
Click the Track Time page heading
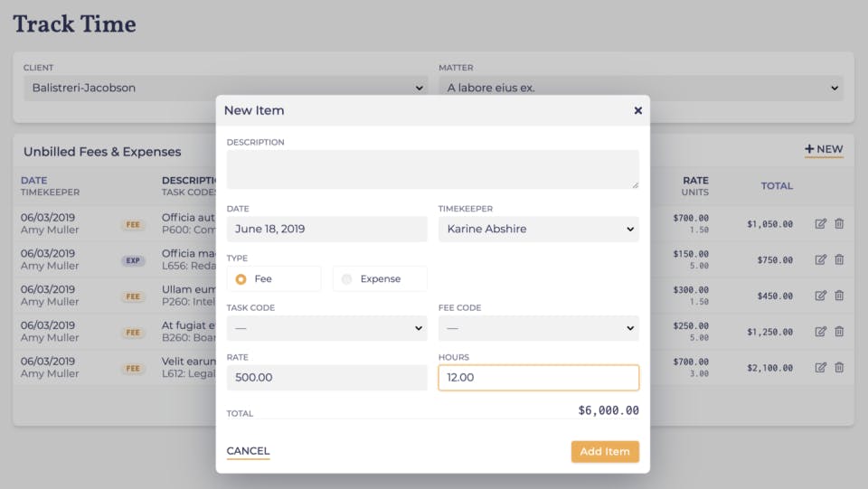point(75,24)
